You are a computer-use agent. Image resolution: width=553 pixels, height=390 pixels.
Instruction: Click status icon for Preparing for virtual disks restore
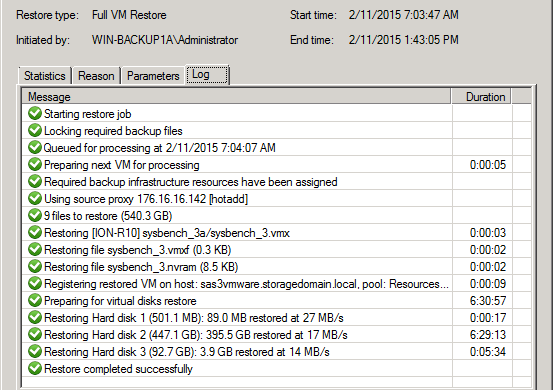[x=35, y=300]
